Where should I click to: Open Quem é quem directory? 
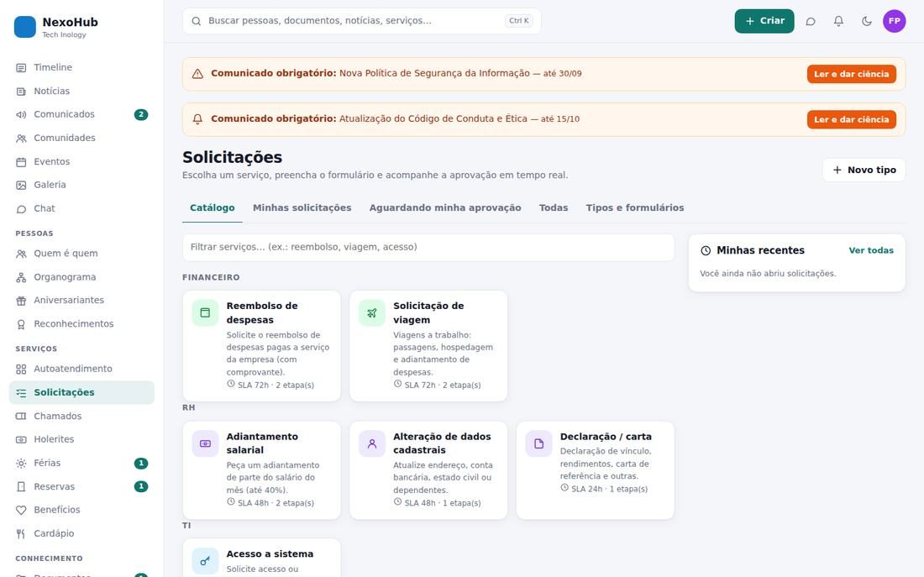(x=81, y=254)
